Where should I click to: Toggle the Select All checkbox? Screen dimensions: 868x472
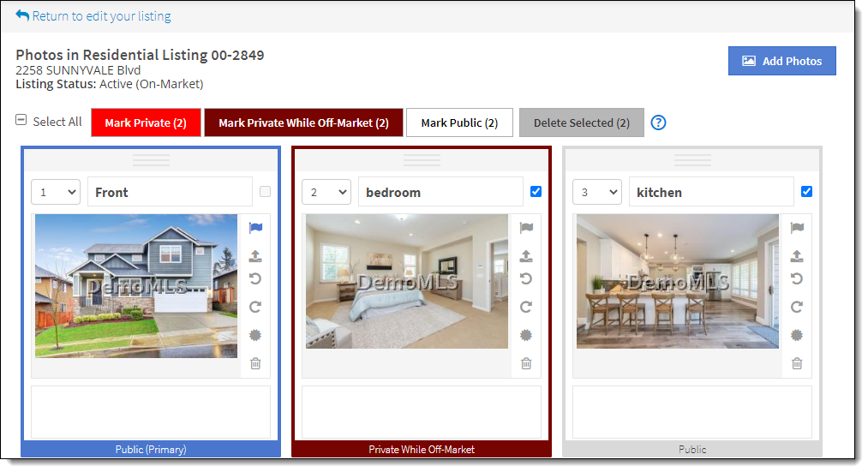[x=21, y=120]
